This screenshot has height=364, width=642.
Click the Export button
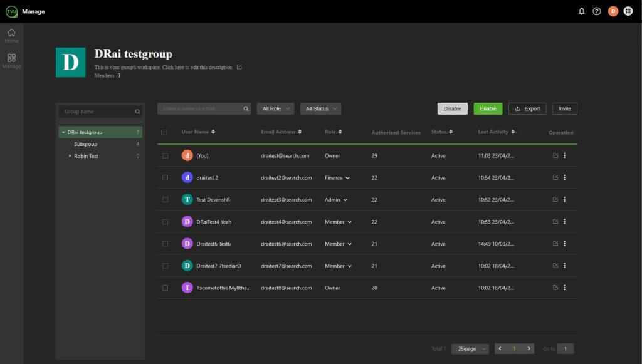[x=527, y=108]
